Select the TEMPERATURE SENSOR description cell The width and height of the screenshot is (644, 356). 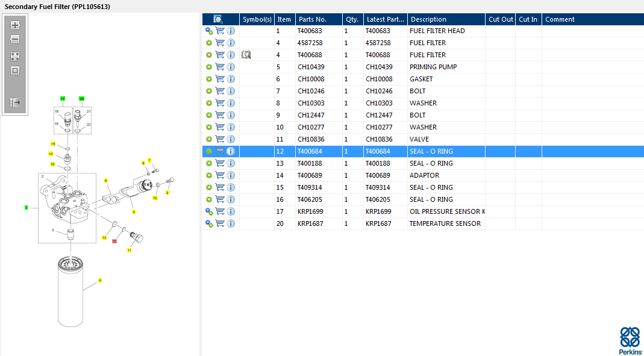coord(446,223)
